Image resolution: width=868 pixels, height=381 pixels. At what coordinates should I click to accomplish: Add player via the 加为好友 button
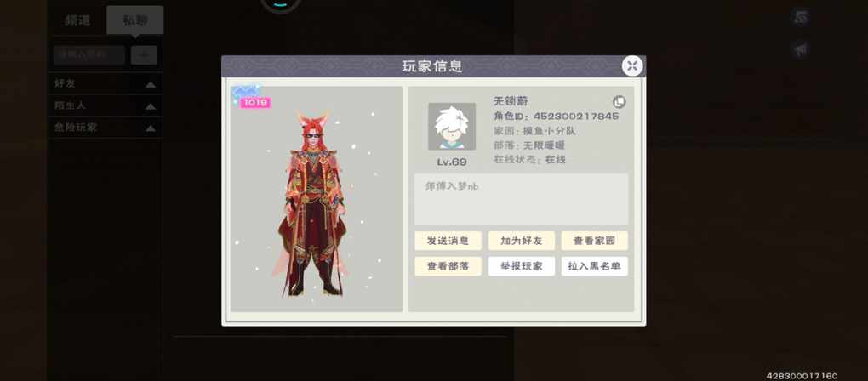pos(521,241)
